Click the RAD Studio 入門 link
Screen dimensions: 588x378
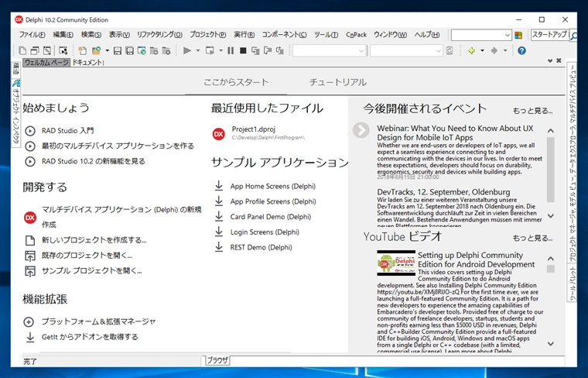point(68,131)
